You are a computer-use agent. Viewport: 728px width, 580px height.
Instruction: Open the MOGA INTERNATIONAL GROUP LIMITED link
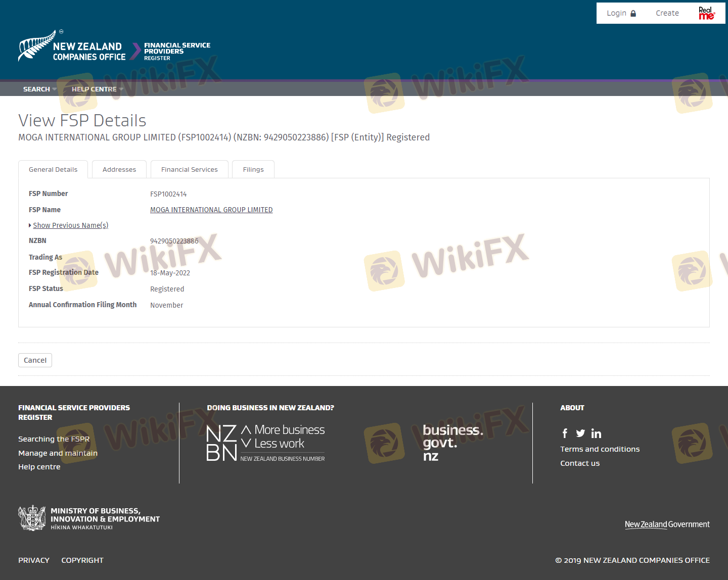(211, 210)
